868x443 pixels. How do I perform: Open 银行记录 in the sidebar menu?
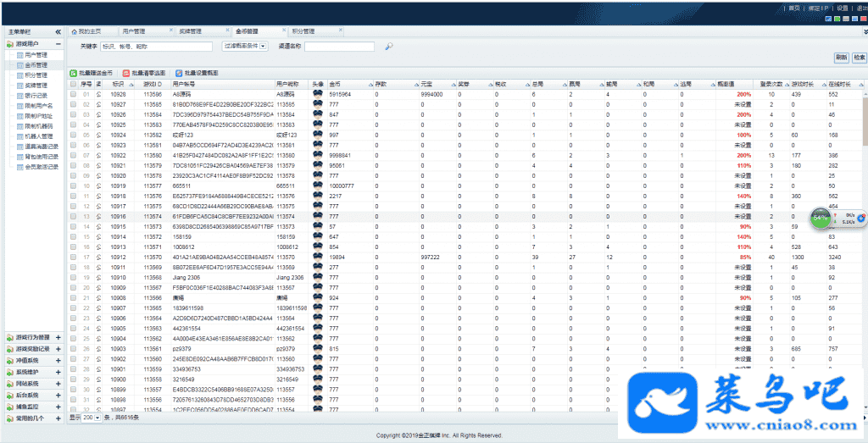coord(36,95)
